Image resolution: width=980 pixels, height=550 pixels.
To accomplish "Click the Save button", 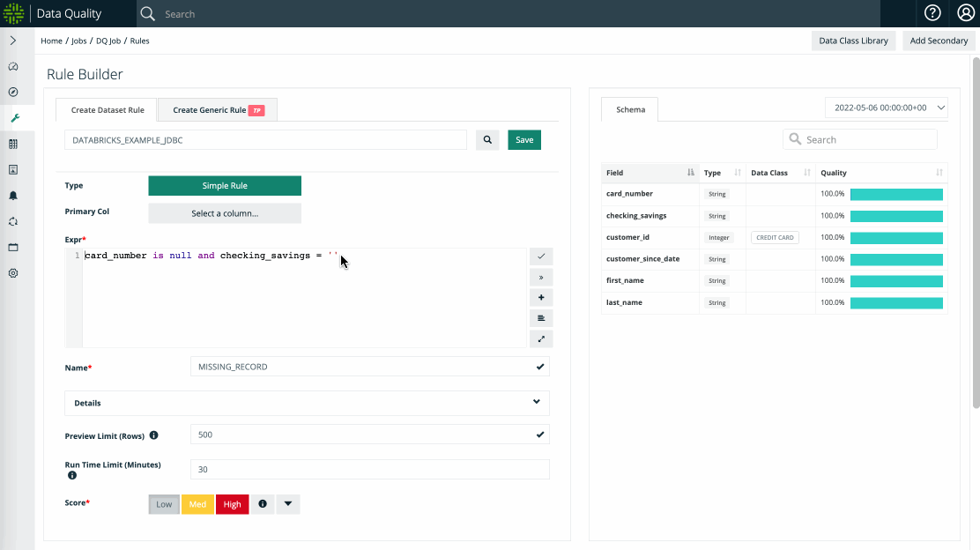I will click(524, 140).
